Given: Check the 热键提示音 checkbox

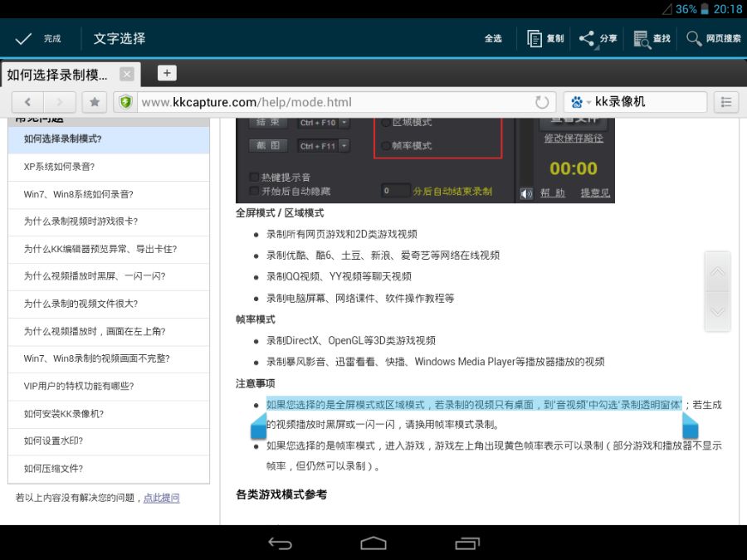Looking at the screenshot, I should 254,178.
